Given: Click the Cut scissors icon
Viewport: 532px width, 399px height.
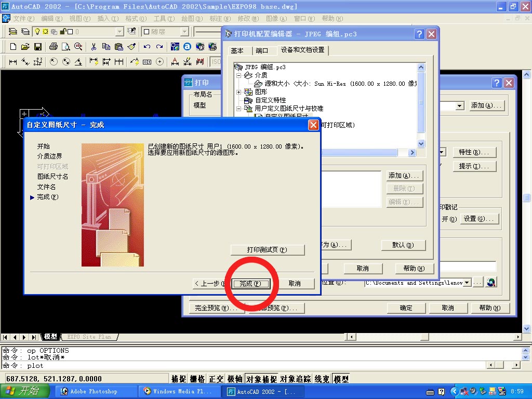Looking at the screenshot, I should click(94, 46).
